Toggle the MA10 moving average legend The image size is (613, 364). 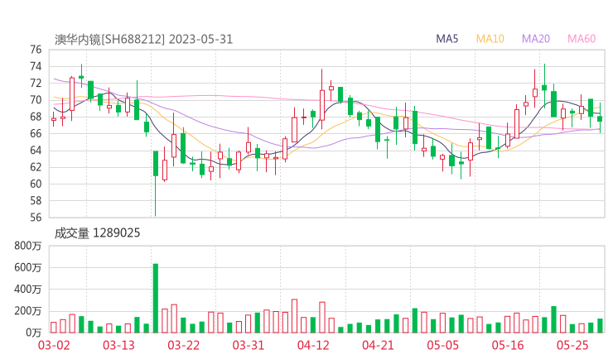tap(490, 39)
